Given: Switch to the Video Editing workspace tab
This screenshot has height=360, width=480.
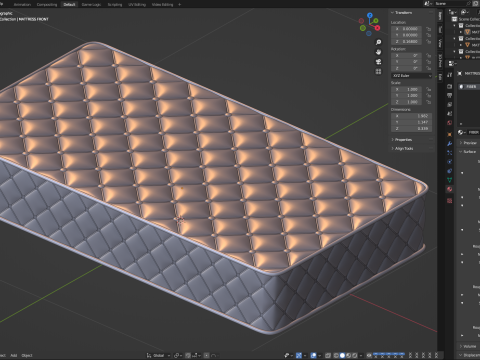Looking at the screenshot, I should (x=162, y=4).
